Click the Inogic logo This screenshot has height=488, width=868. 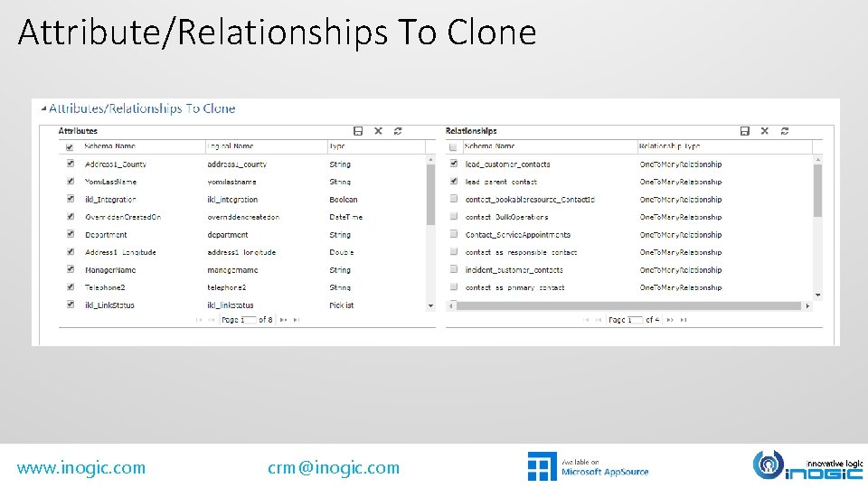pos(807,466)
